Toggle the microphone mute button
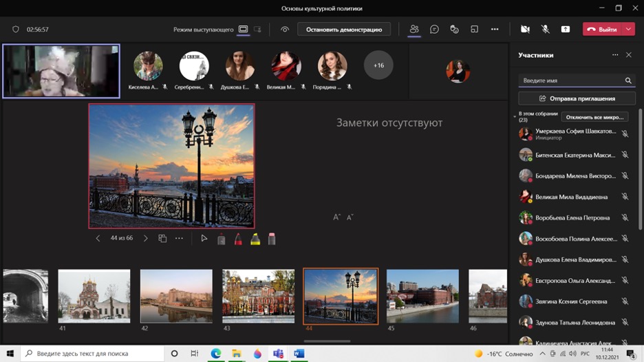Screen dimensions: 644x362 click(545, 30)
